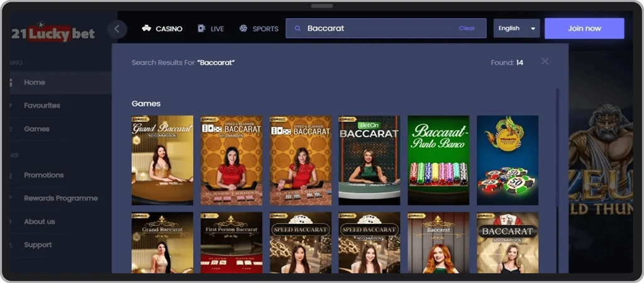Screen dimensions: 644x283
Task: Open Baccarat Punto Banco game
Action: (x=438, y=160)
